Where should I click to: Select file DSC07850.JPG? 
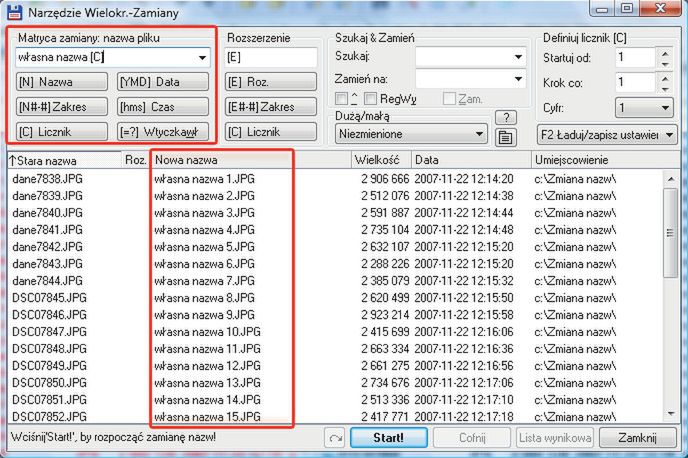click(50, 383)
